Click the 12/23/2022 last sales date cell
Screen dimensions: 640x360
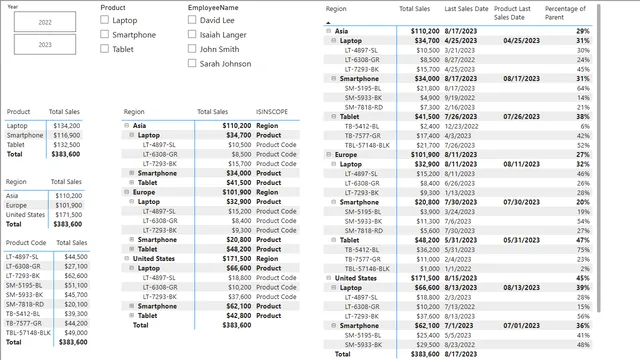[x=461, y=126]
